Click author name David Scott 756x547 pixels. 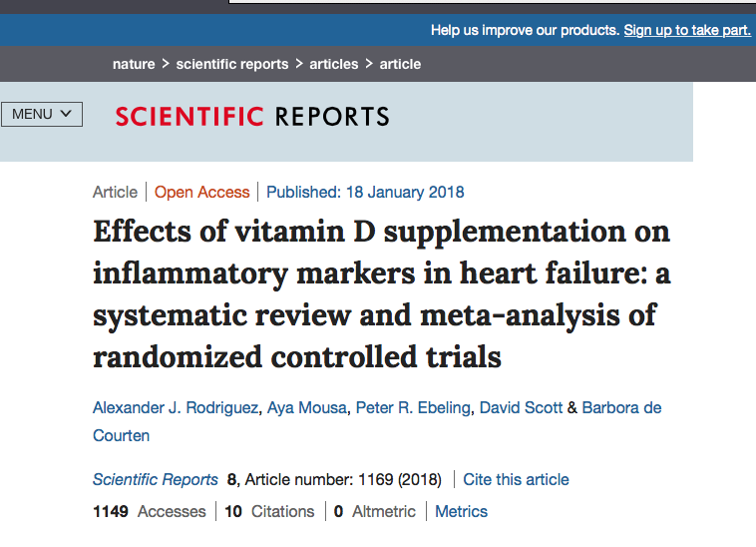[x=522, y=407]
